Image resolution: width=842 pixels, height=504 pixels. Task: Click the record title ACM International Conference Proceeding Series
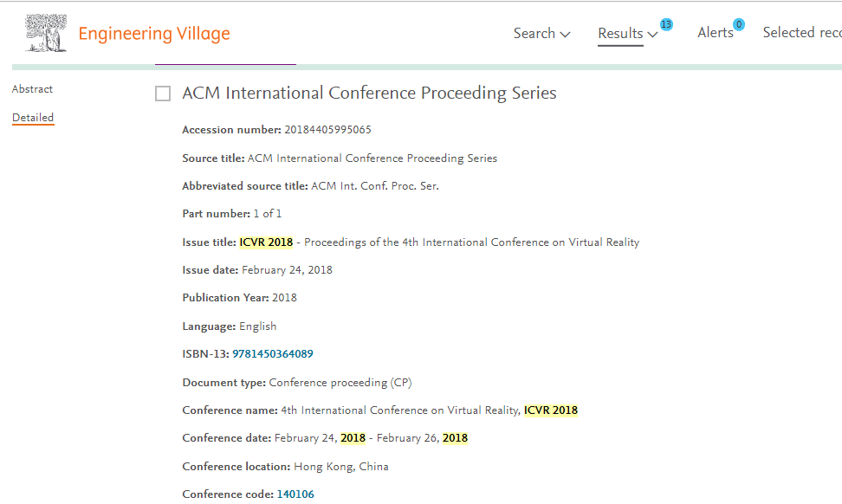pyautogui.click(x=369, y=93)
